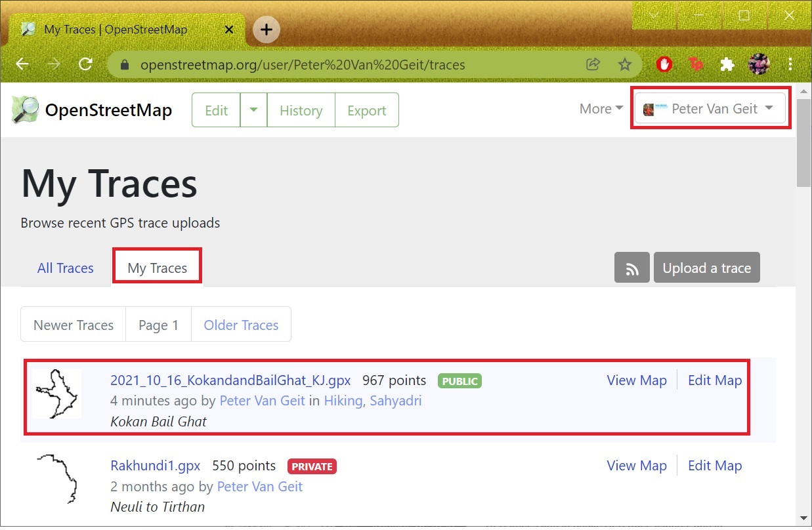The image size is (812, 530).
Task: Click the Kokan Bail Ghat trace thumbnail
Action: (x=56, y=394)
